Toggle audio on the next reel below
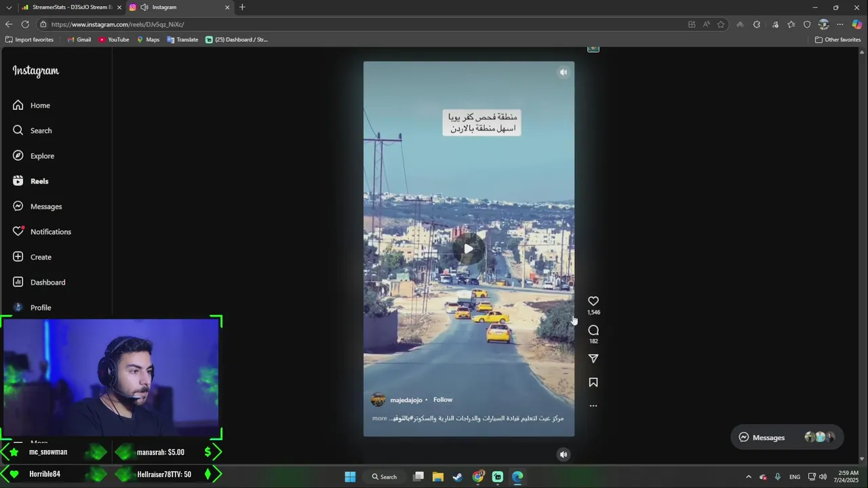 coord(563,455)
